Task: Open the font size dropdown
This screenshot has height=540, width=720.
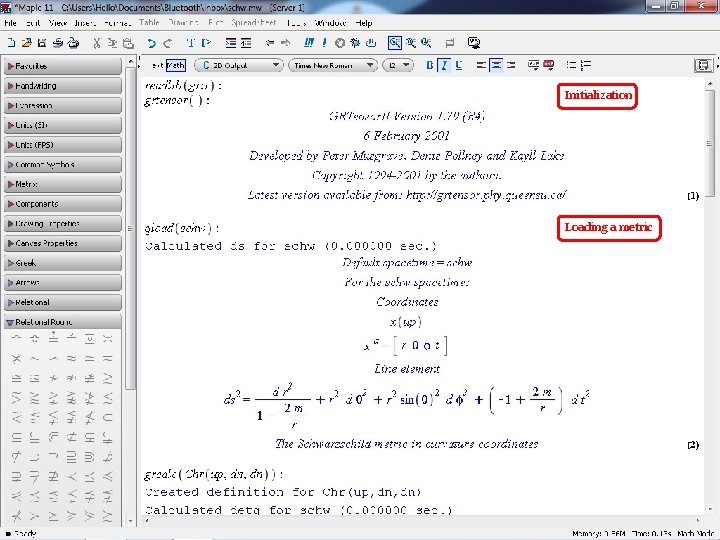Action: point(398,65)
